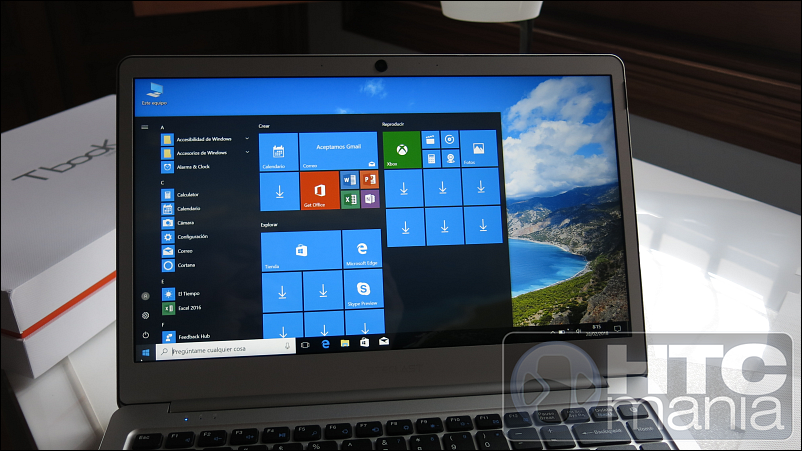The image size is (802, 451).
Task: Open the Calendario tile
Action: 279,151
